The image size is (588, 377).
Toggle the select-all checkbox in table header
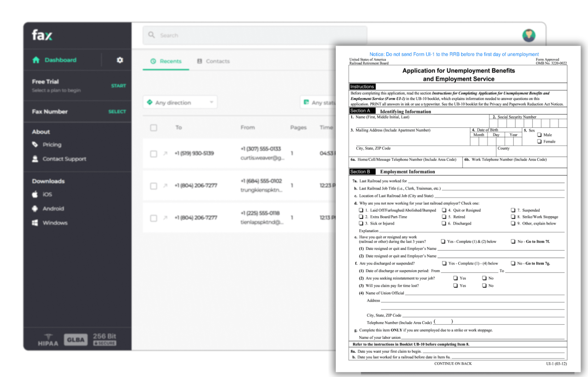click(153, 128)
